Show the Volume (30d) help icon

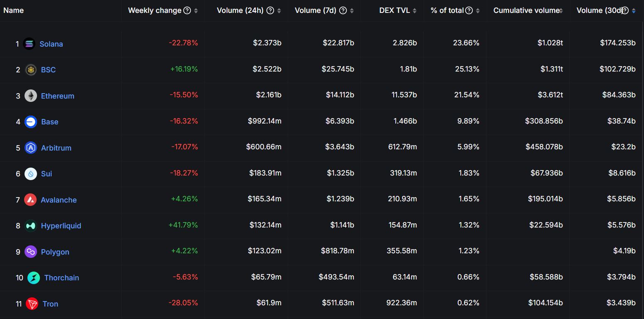click(625, 10)
